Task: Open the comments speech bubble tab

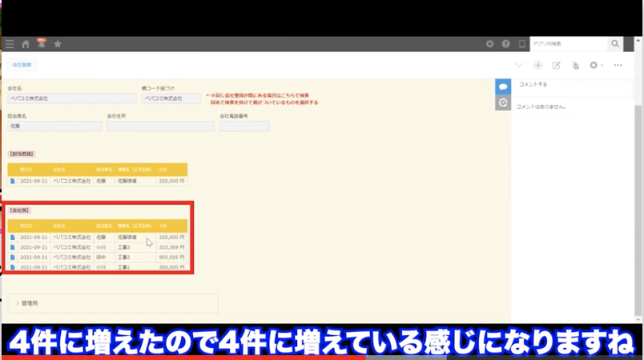Action: [x=503, y=86]
